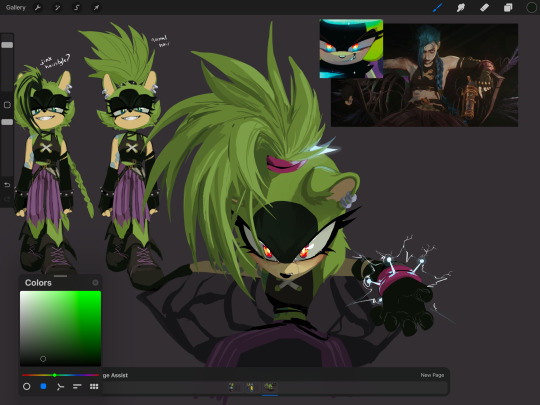Tap the square Modify button in the sidebar
The width and height of the screenshot is (540, 405).
coord(7,105)
